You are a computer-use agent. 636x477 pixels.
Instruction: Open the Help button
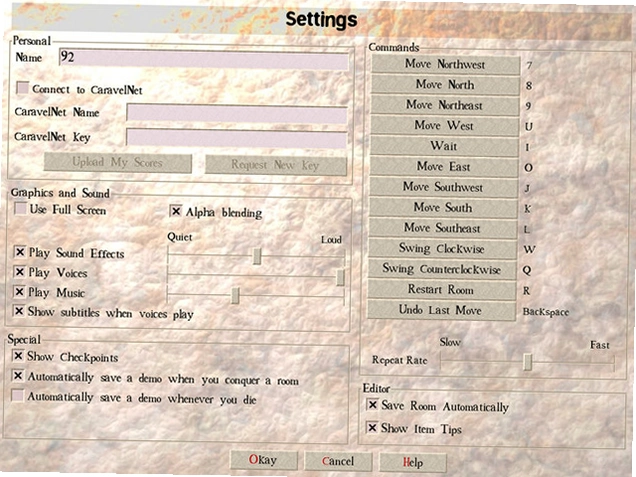pyautogui.click(x=413, y=462)
